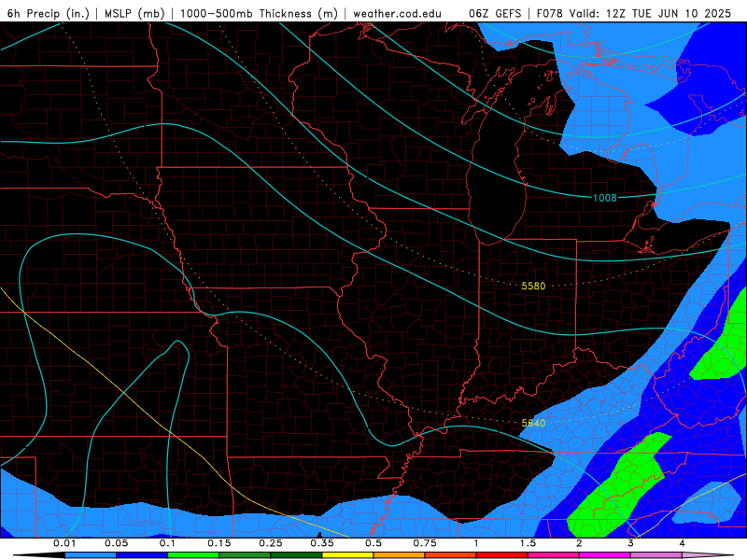This screenshot has height=560, width=747.
Task: Click the light blue 0.01 inch legend swatch
Action: [91, 555]
